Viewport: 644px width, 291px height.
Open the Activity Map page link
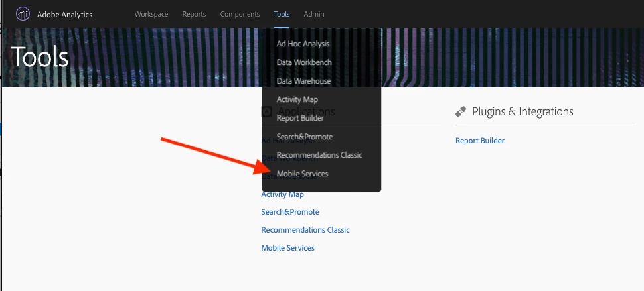point(283,194)
